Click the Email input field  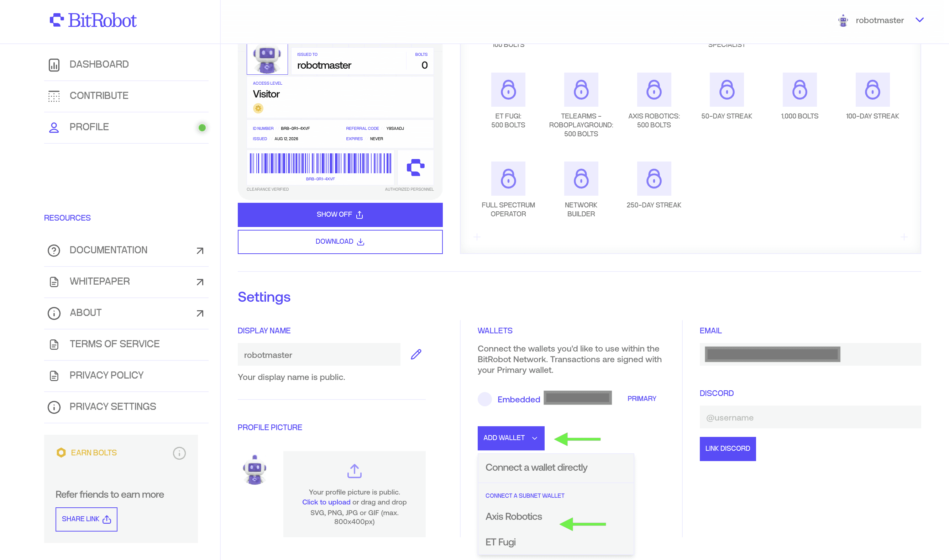pyautogui.click(x=810, y=354)
